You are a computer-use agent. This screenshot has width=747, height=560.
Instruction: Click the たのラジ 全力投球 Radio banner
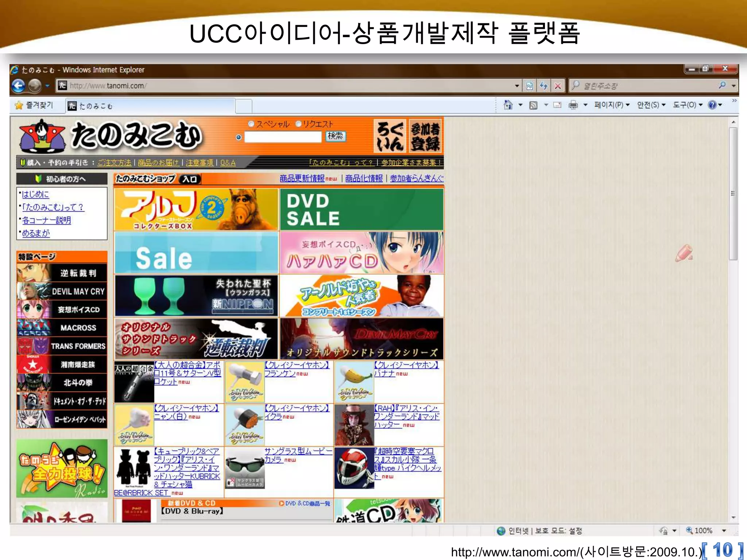tap(62, 468)
